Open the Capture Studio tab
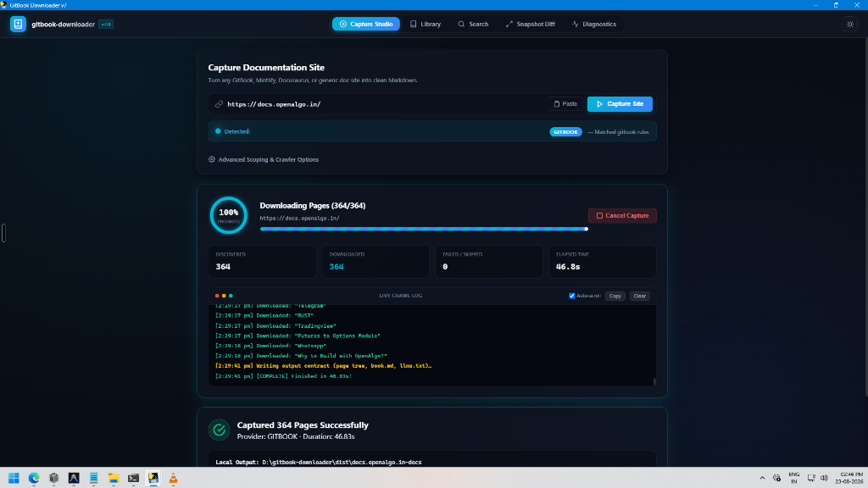 tap(366, 24)
